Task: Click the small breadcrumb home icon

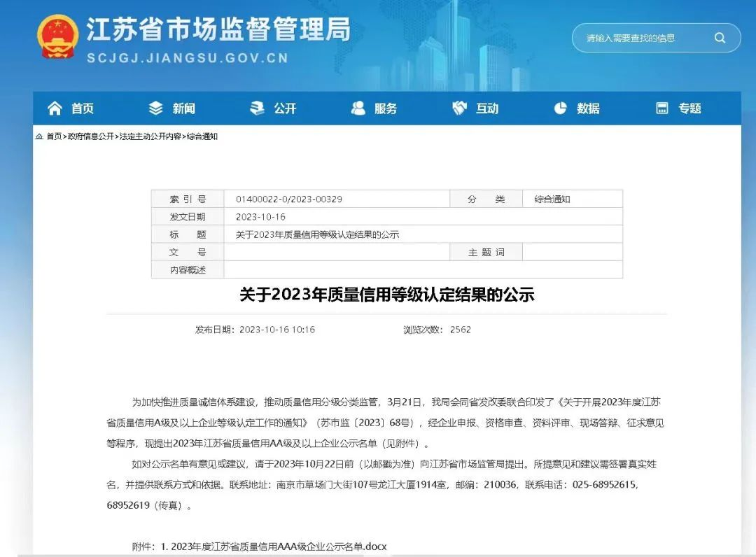Action: point(39,137)
